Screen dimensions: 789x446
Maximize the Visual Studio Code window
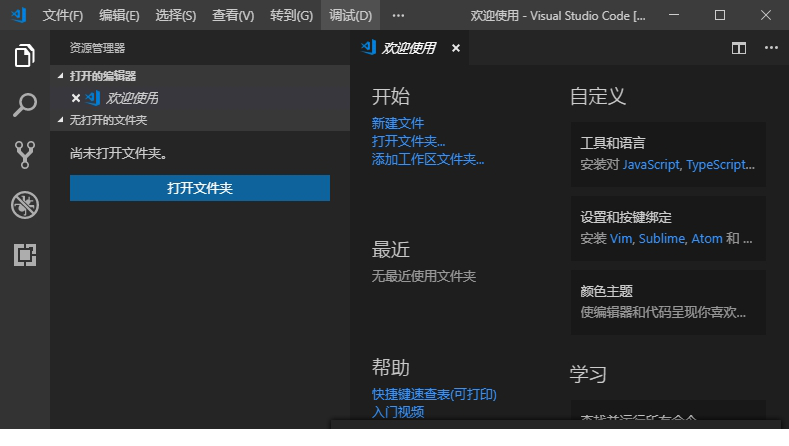point(720,15)
